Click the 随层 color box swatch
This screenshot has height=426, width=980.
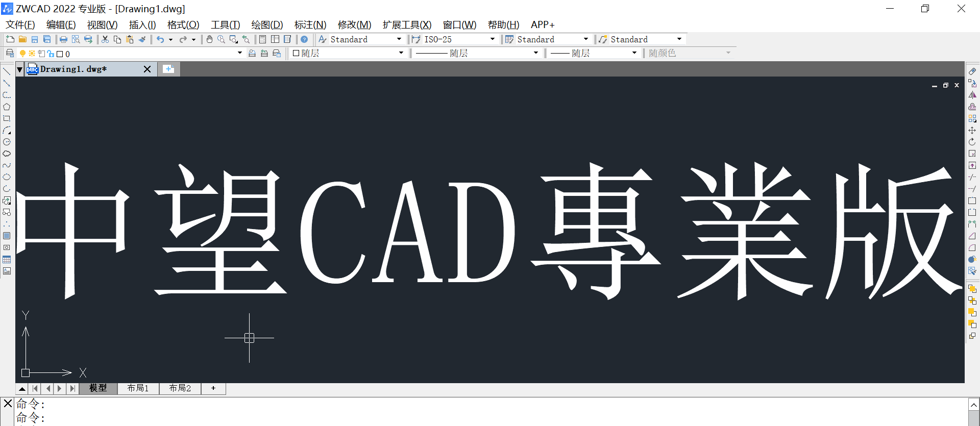[x=296, y=53]
